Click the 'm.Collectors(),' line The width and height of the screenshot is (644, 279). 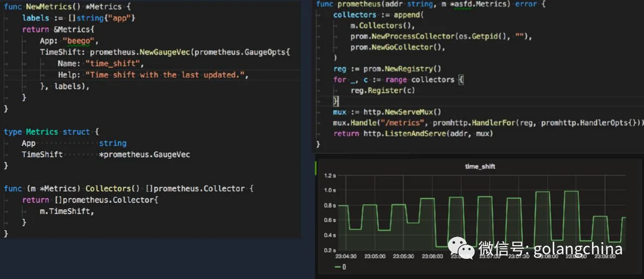tap(382, 26)
